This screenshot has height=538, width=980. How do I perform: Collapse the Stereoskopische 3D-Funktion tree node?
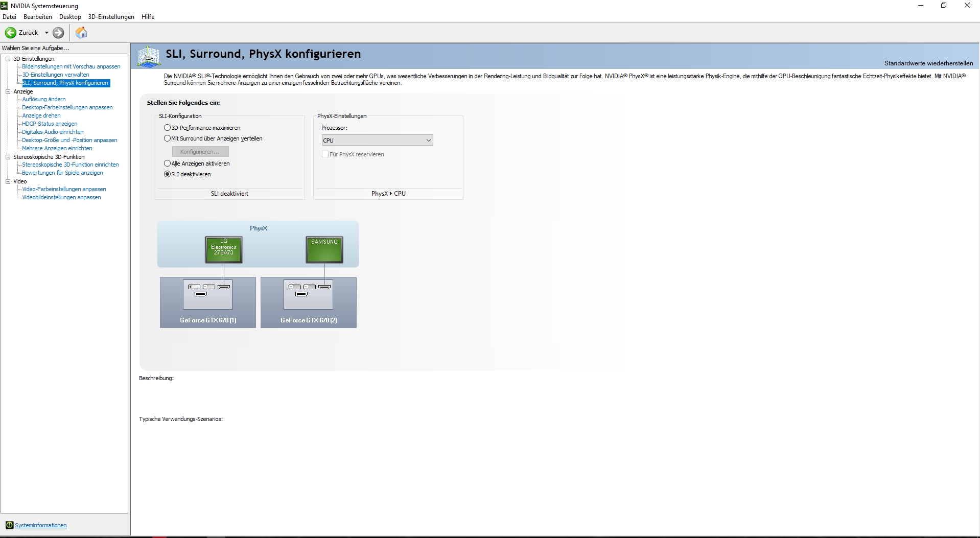click(8, 157)
